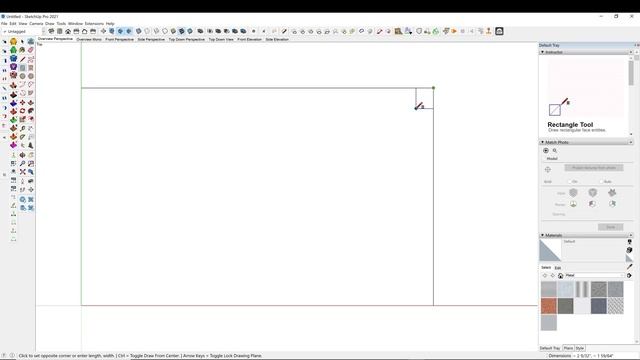Open the Select tab in Materials
The width and height of the screenshot is (640, 360).
click(546, 268)
